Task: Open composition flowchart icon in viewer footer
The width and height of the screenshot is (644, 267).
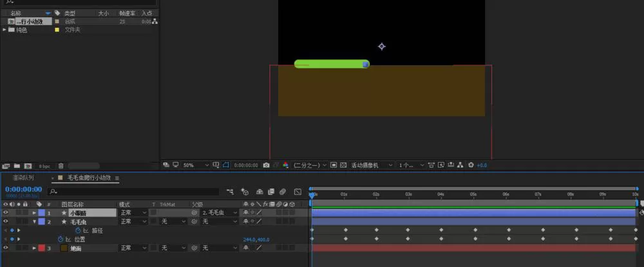Action: pyautogui.click(x=460, y=165)
